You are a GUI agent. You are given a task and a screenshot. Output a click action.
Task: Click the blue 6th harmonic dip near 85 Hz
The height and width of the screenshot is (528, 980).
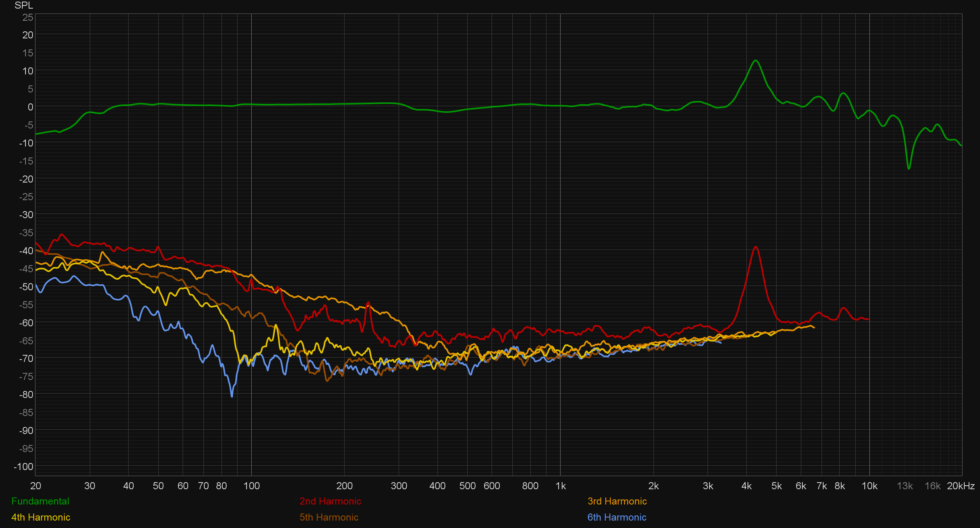pyautogui.click(x=232, y=396)
